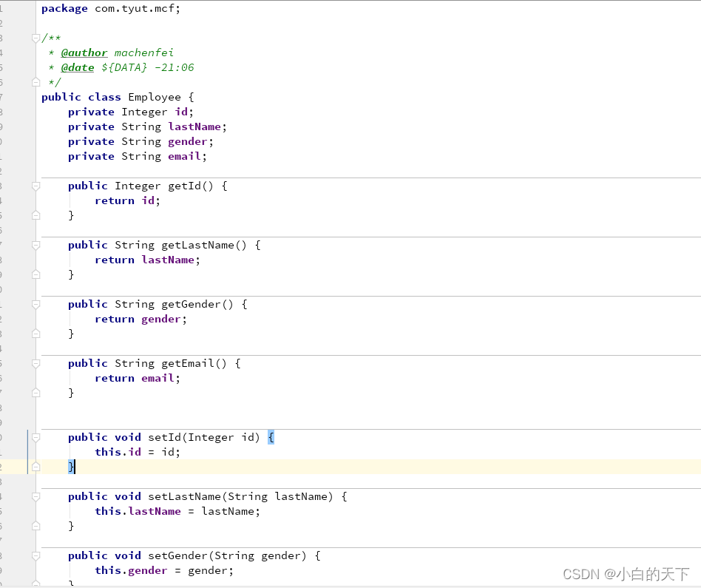Click the gender field declaration
701x588 pixels.
[140, 142]
